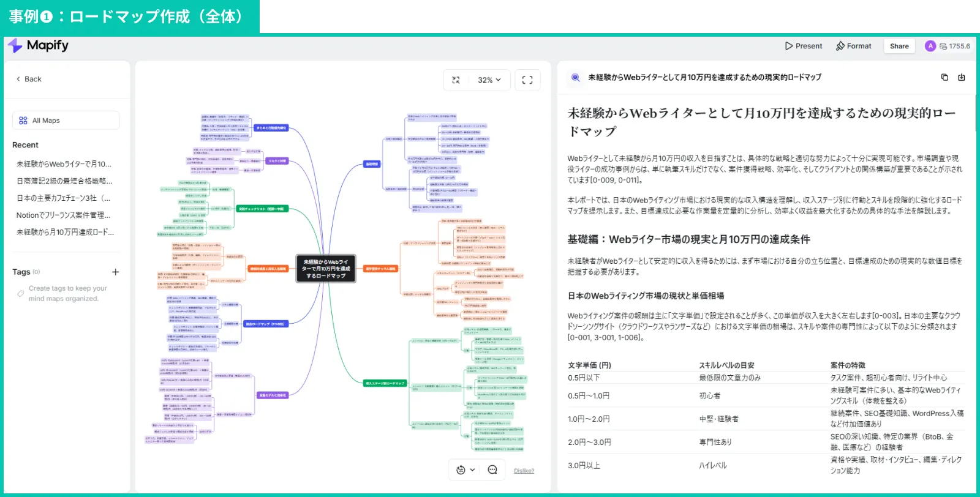This screenshot has width=980, height=497.
Task: Click the fit-to-view shrink icon
Action: click(456, 80)
